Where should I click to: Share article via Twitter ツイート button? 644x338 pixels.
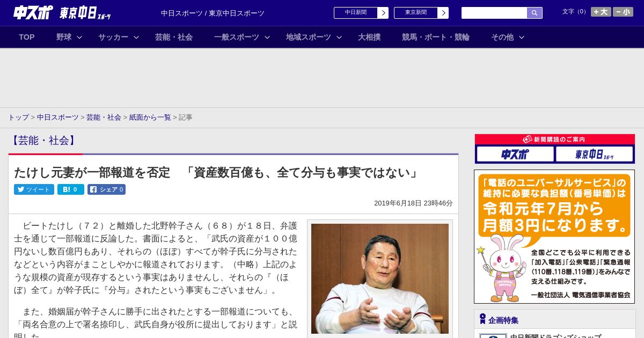[x=34, y=189]
